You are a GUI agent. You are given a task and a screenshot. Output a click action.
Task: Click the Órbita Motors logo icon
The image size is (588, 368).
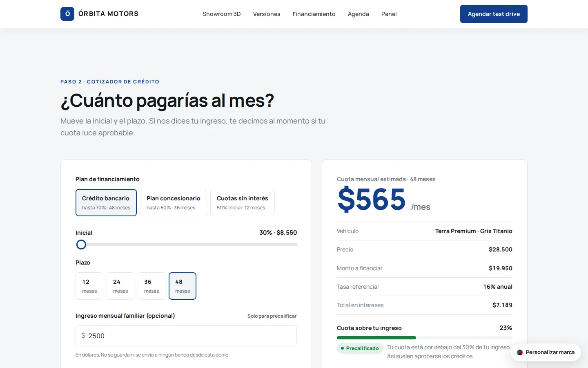(x=67, y=14)
